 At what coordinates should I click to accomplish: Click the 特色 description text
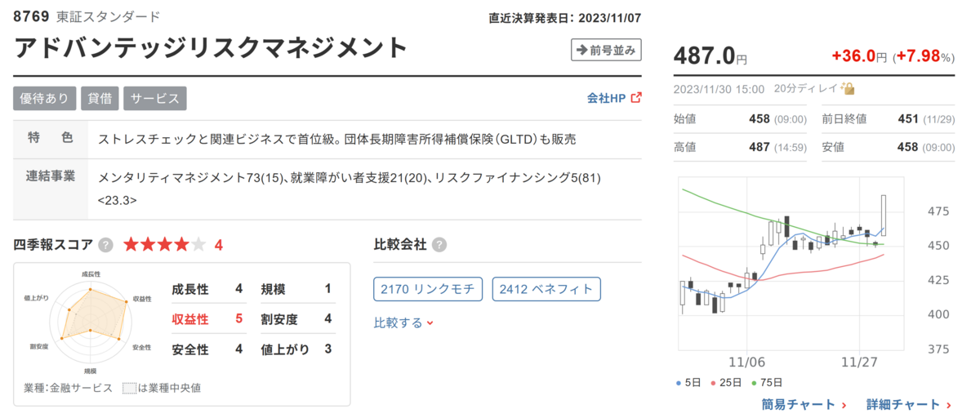[337, 140]
